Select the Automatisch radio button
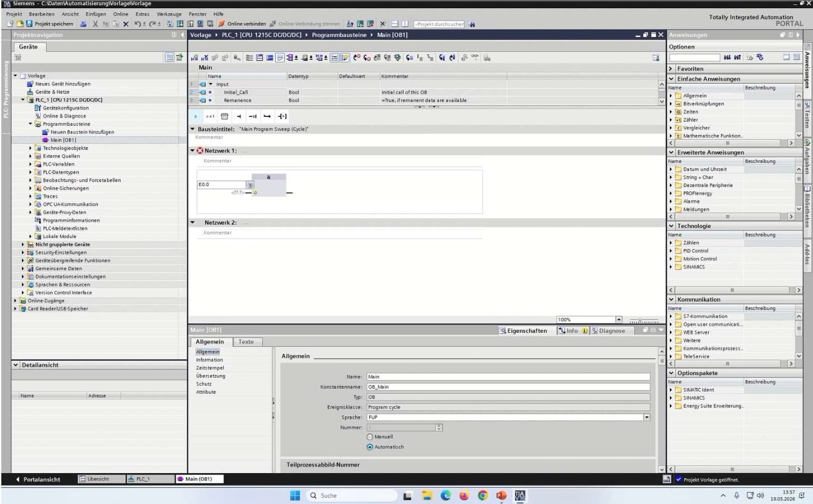 pyautogui.click(x=370, y=447)
